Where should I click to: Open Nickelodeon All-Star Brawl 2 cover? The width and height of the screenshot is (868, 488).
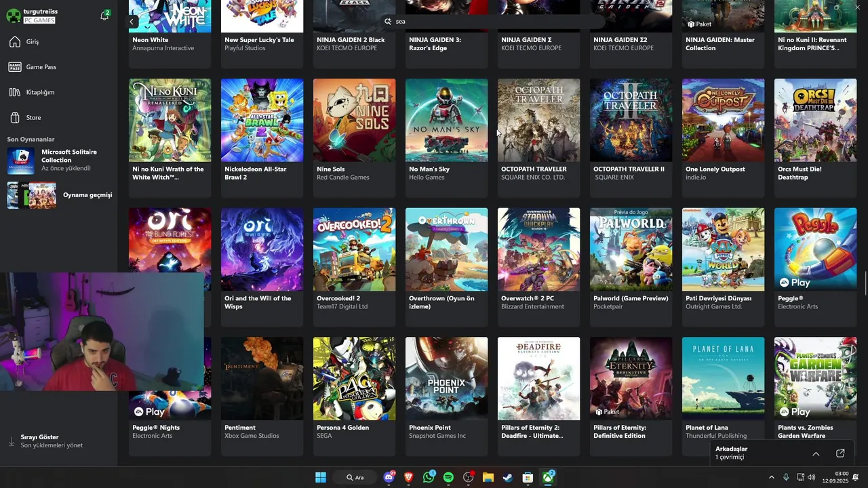[262, 120]
